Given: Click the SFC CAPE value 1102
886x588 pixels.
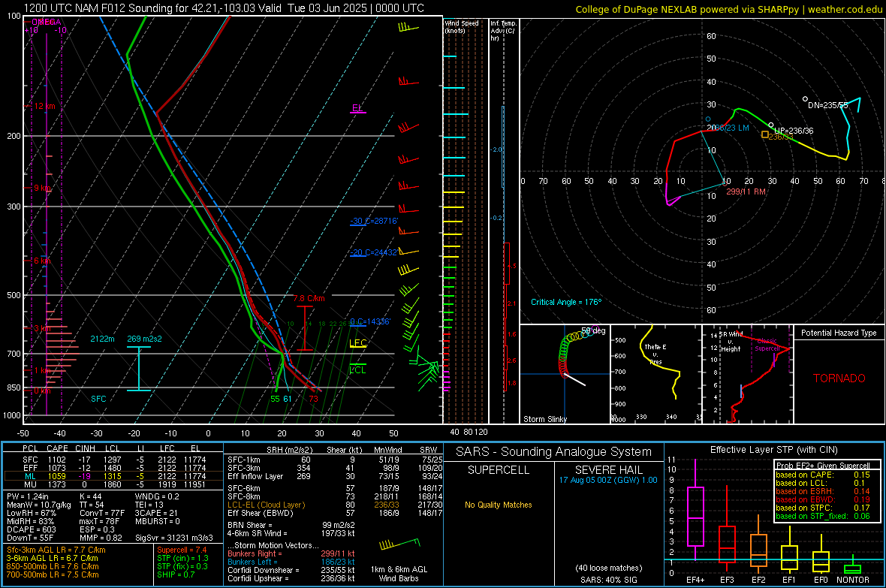Looking at the screenshot, I should click(x=56, y=460).
